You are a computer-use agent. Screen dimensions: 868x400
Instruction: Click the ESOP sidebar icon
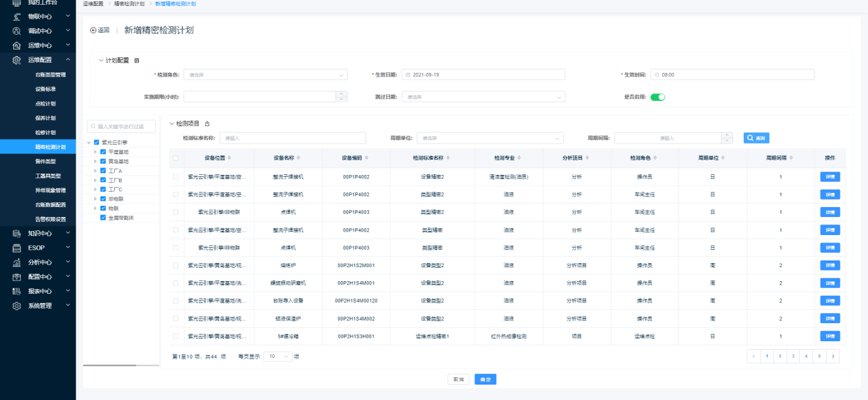tap(17, 248)
